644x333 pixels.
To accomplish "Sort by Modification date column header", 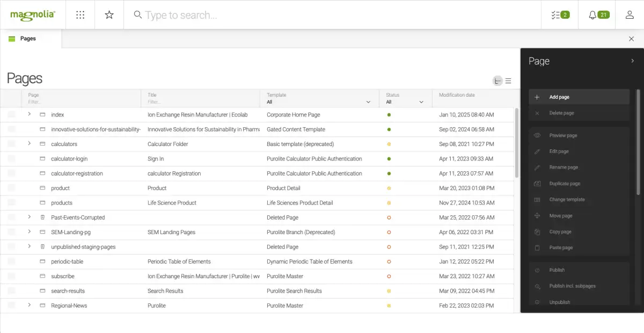I will 457,95.
